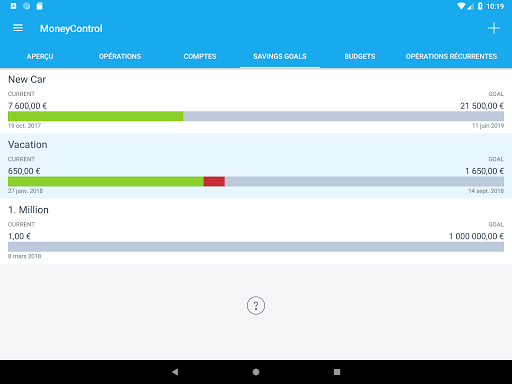Tap the Android back button

tap(175, 372)
